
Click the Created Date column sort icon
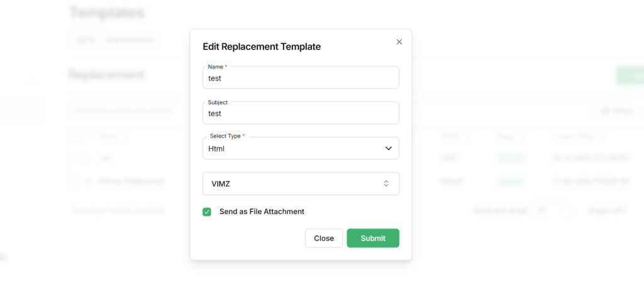point(602,136)
